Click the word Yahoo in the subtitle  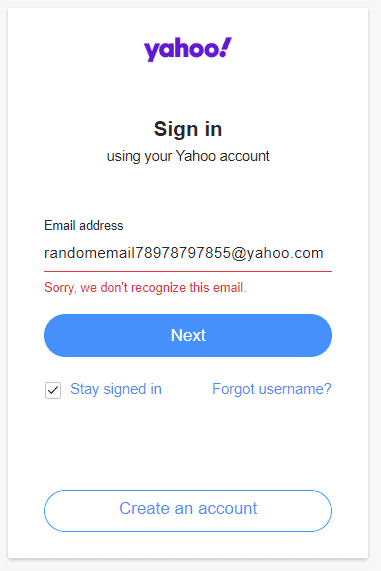coord(196,156)
